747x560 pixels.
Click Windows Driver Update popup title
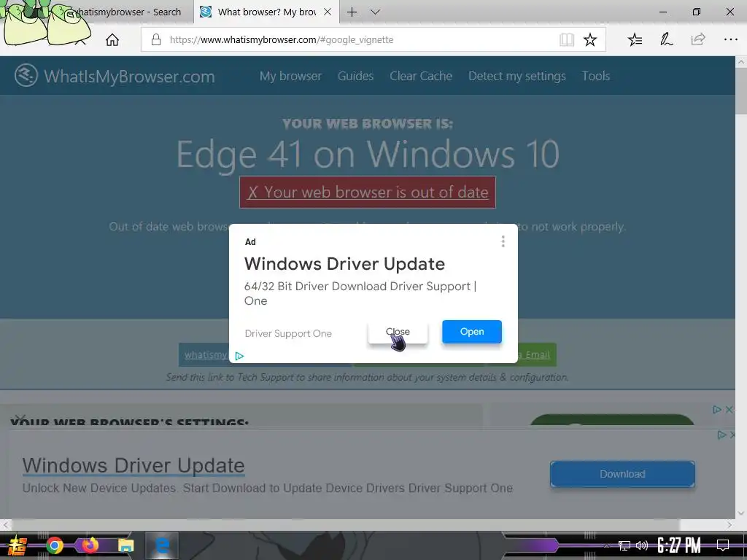344,264
